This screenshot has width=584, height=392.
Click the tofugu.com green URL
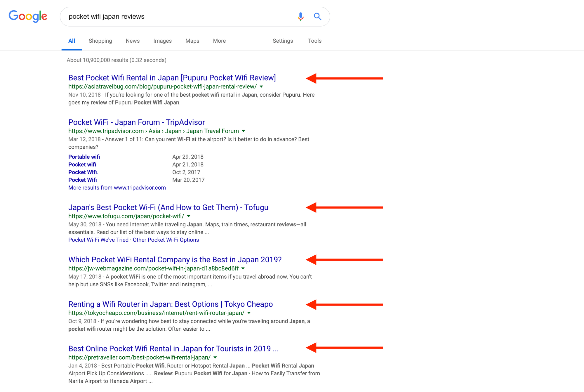click(x=126, y=216)
